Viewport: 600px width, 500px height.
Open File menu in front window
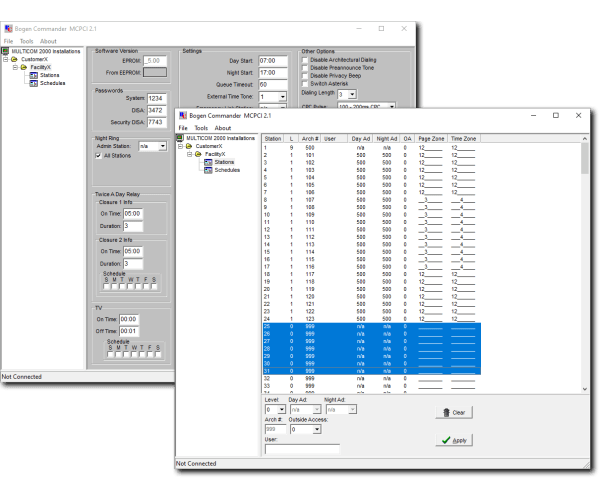coord(183,128)
